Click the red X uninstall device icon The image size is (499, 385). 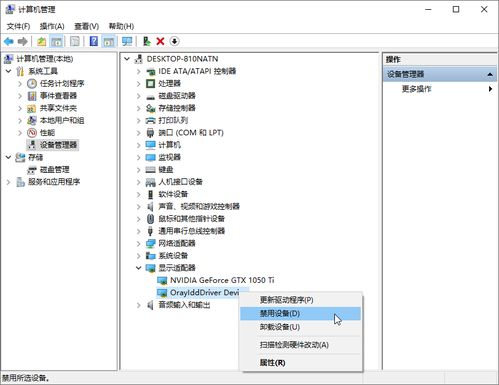(x=160, y=41)
